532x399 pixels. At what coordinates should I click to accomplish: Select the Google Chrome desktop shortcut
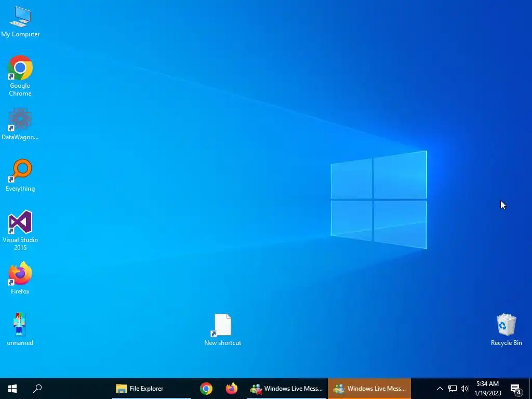point(20,76)
